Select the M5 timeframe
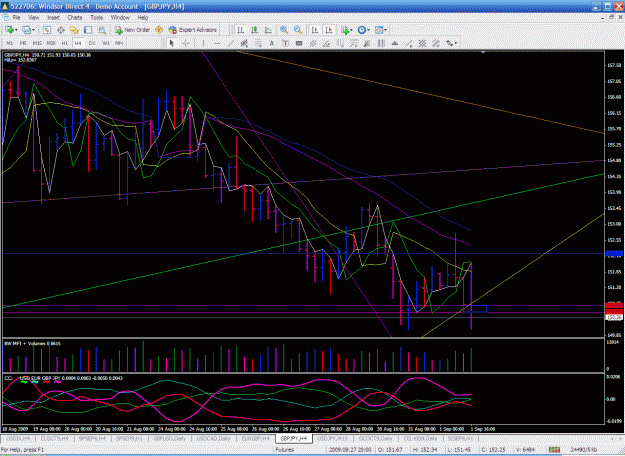Screen dimensions: 625x456 coord(23,43)
